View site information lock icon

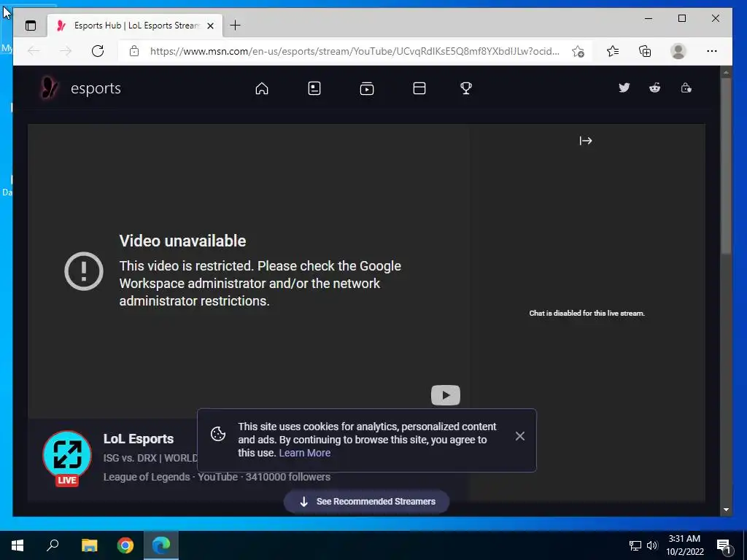click(x=134, y=51)
